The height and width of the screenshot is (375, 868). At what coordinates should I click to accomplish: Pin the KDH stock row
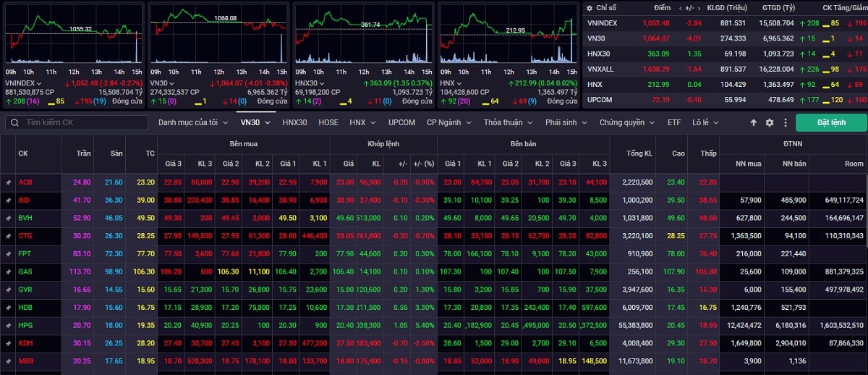(8, 342)
